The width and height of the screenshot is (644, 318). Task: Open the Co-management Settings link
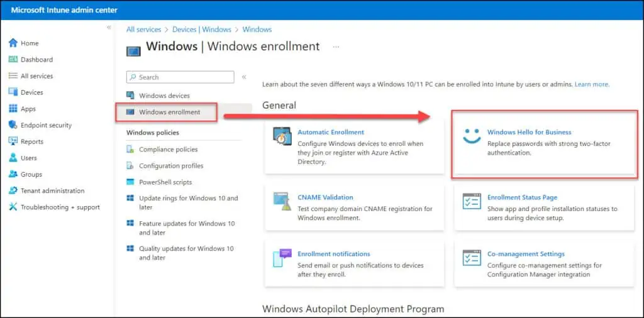(x=526, y=254)
